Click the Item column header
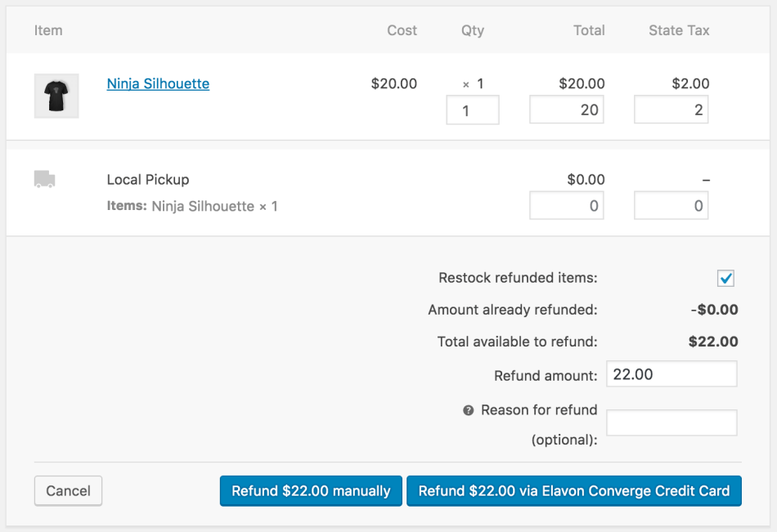Image resolution: width=777 pixels, height=532 pixels. tap(48, 30)
